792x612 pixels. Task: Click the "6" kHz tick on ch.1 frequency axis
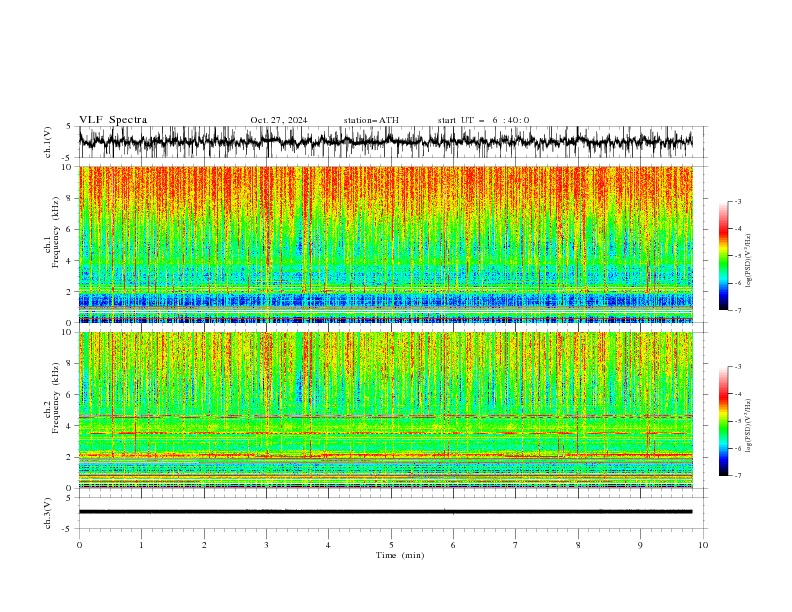tap(71, 229)
